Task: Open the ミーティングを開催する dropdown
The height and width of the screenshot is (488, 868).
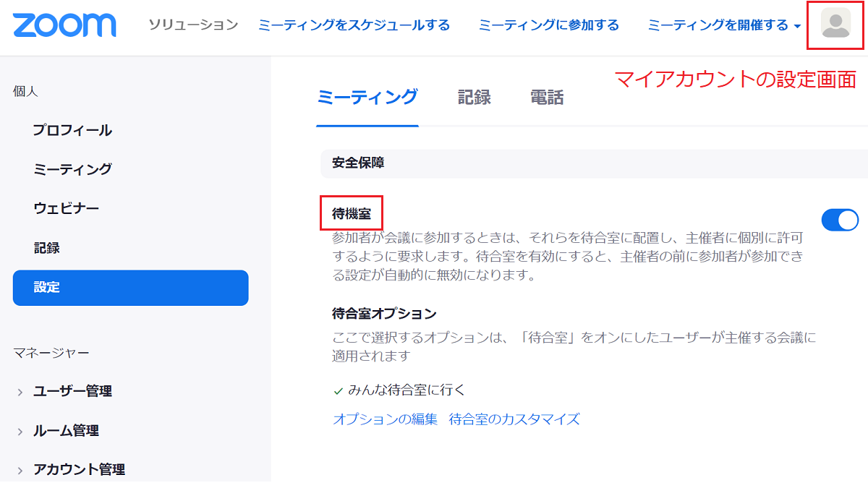Action: click(724, 25)
